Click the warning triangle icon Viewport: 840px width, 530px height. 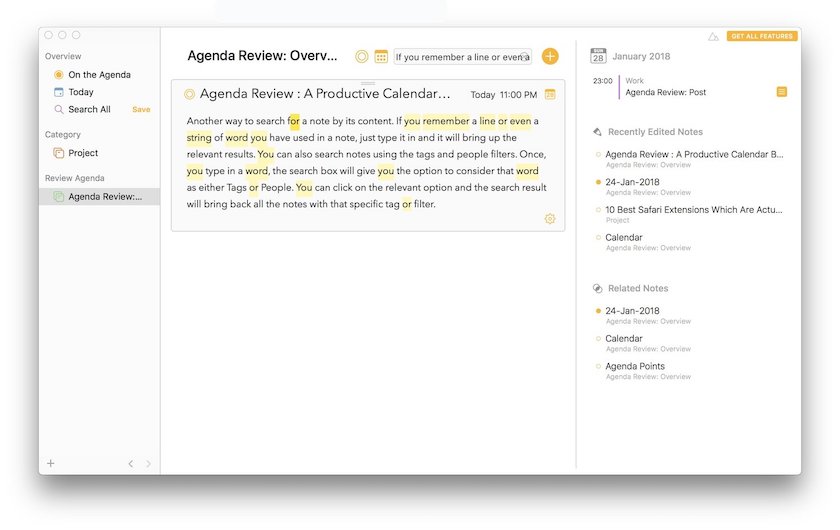pos(713,37)
